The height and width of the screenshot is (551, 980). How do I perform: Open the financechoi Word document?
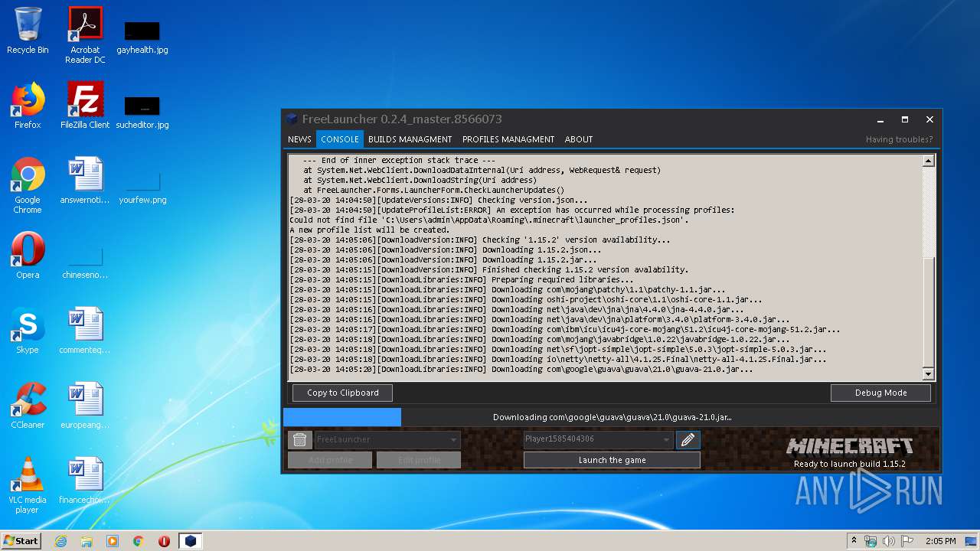(85, 481)
